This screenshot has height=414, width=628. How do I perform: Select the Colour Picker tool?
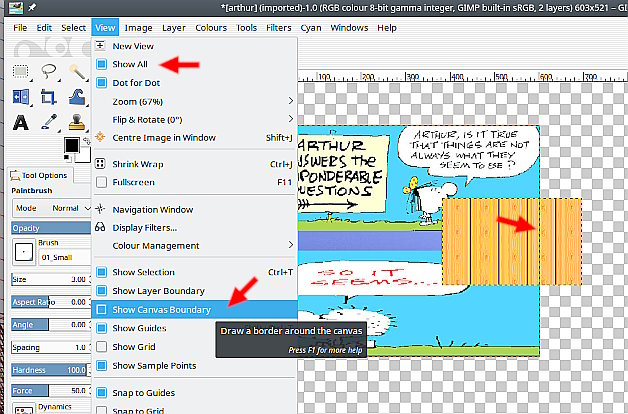coord(49,122)
